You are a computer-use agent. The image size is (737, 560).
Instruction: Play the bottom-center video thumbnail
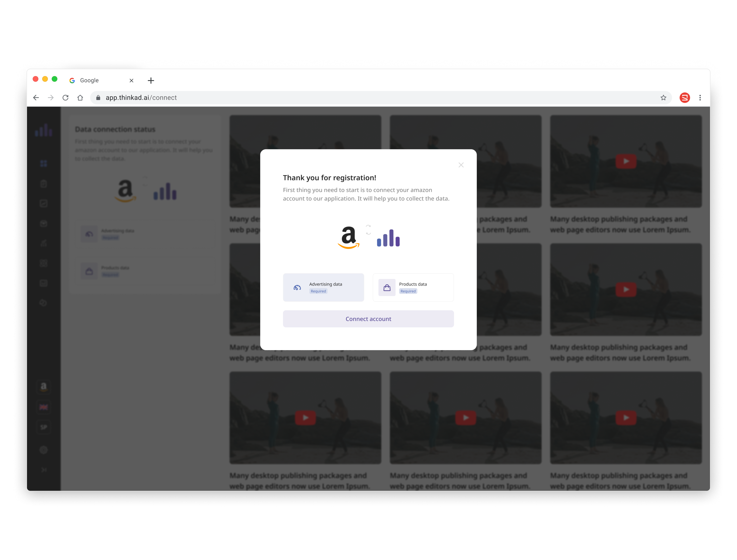tap(465, 418)
